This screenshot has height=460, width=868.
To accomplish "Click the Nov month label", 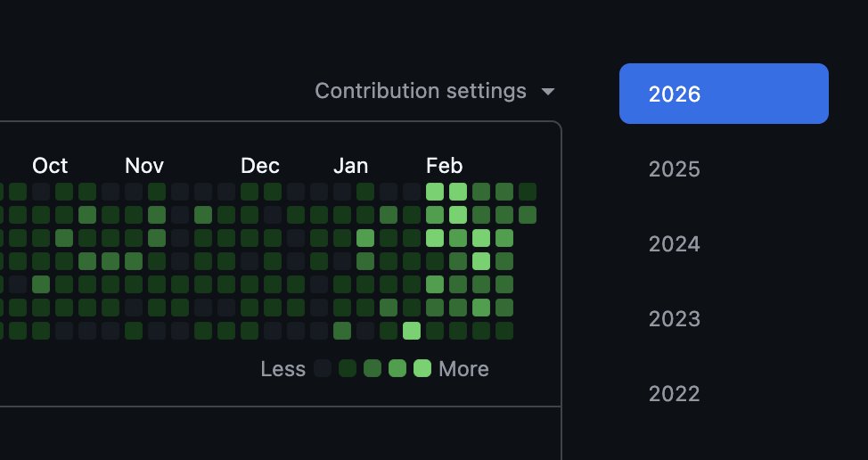I will (x=144, y=166).
